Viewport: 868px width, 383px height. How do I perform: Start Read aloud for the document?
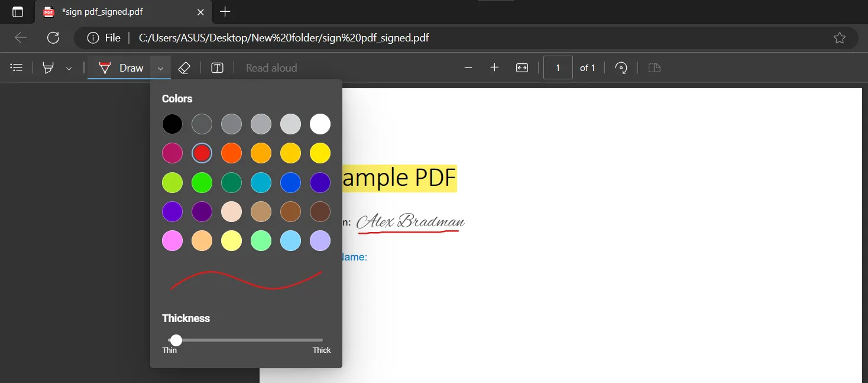(271, 67)
